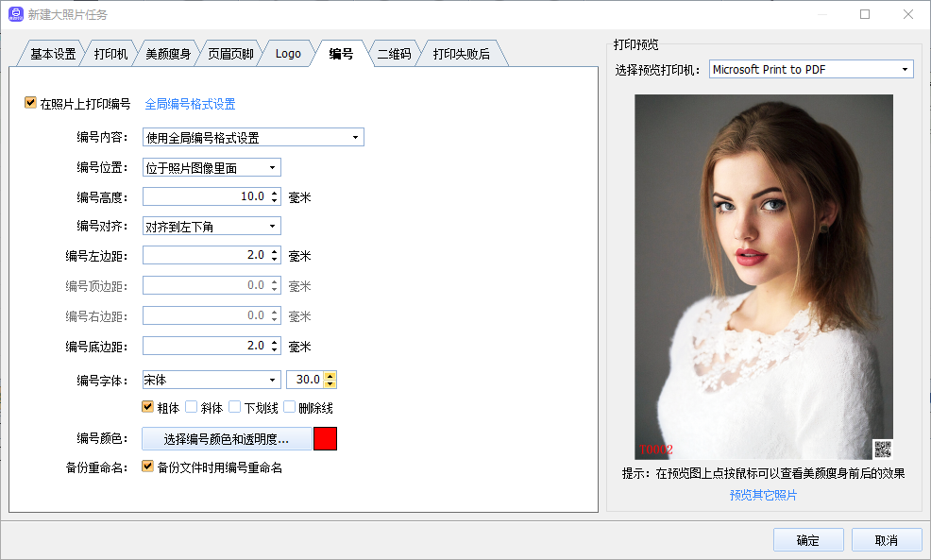
Task: Click the app icon in the title bar
Action: pos(16,14)
